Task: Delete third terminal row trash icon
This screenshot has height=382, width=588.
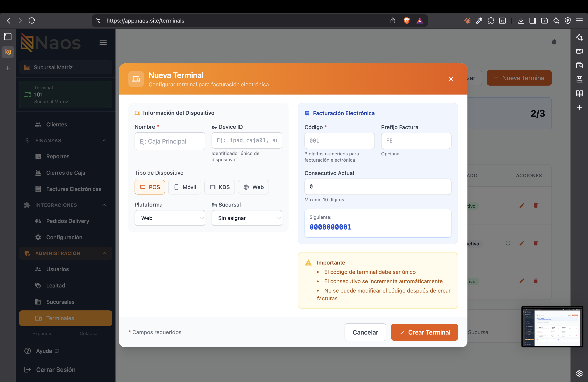Action: [x=536, y=281]
